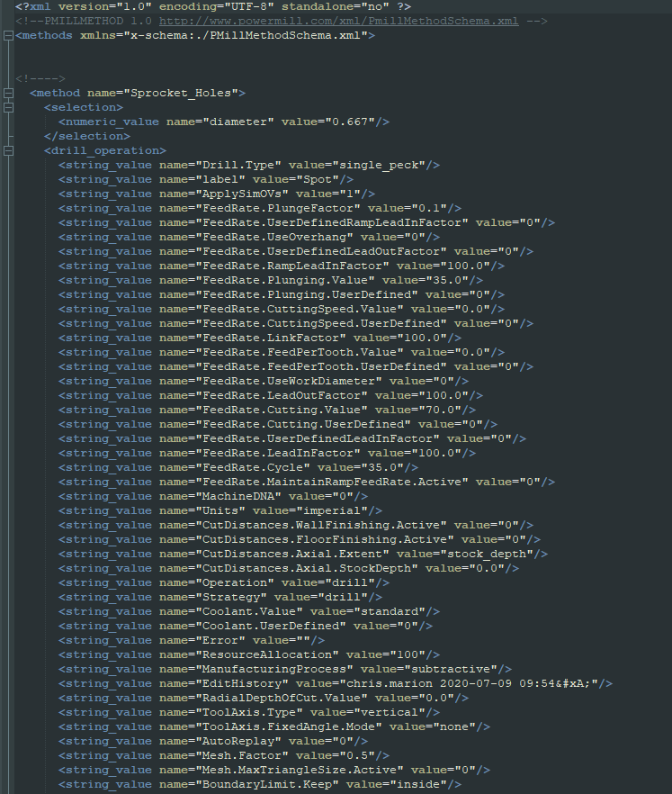This screenshot has width=672, height=794.
Task: Collapse the methods root element fold marker
Action: pyautogui.click(x=8, y=35)
